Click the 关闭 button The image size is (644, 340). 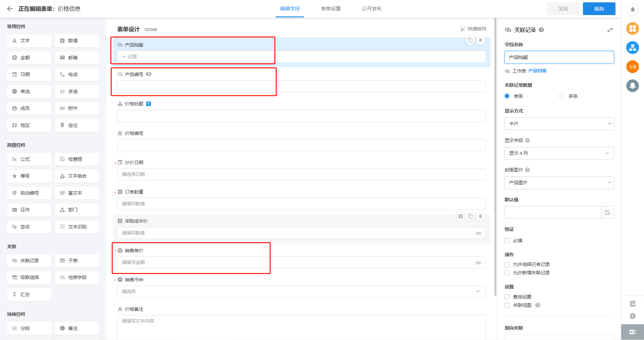pos(563,9)
